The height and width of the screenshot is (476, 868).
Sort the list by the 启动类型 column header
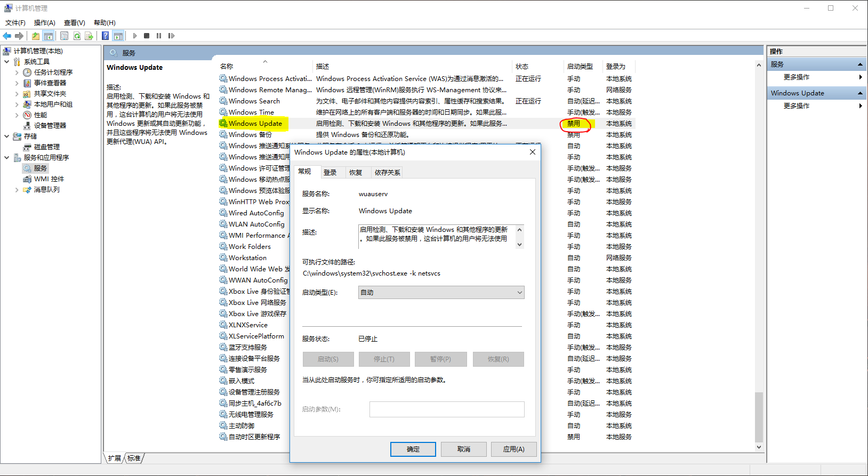(x=583, y=67)
